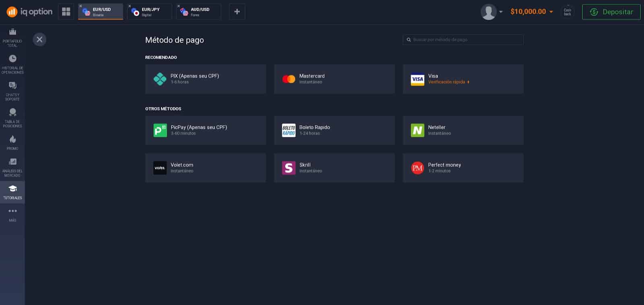Screen dimensions: 644x305
Task: Select Neteller payment method
Action: 463,130
